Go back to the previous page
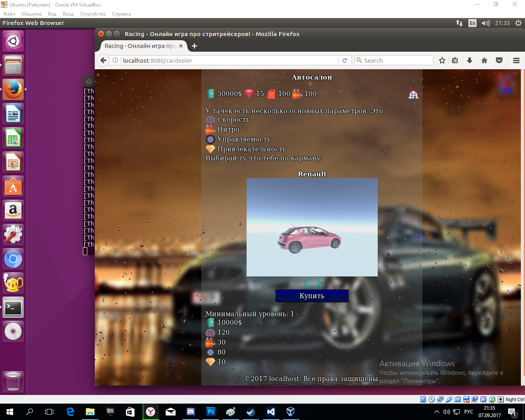 (103, 60)
